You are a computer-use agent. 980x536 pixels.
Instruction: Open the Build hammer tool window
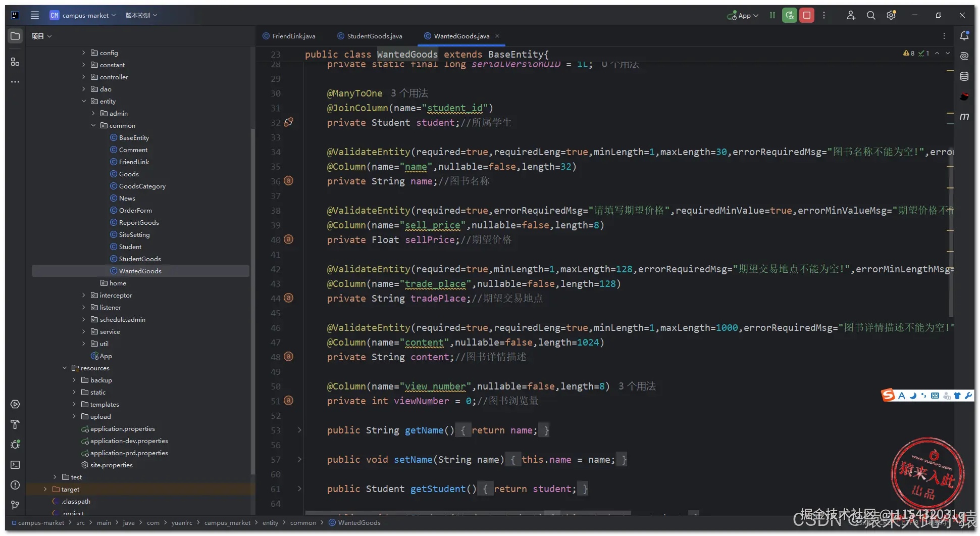(x=15, y=424)
